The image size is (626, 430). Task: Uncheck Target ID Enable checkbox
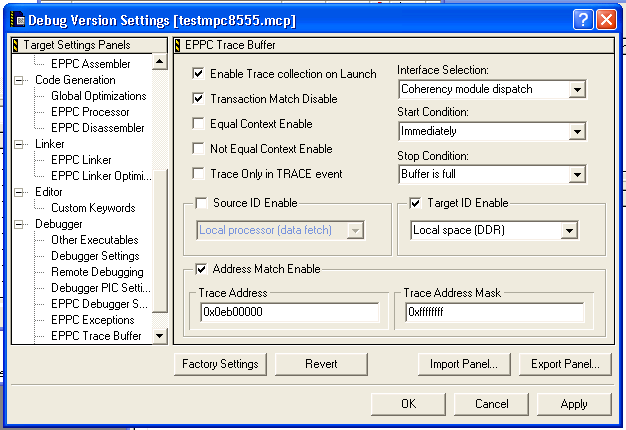415,203
